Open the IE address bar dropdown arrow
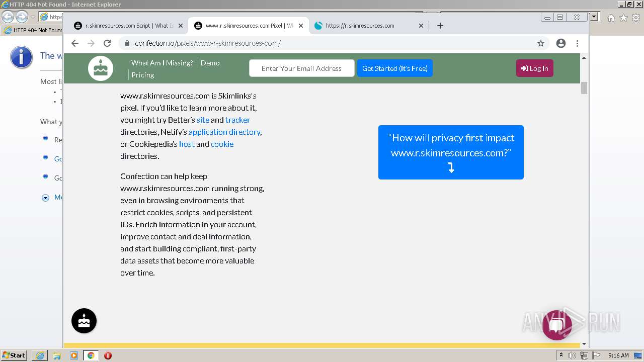Viewport: 644px width, 362px height. (x=594, y=17)
